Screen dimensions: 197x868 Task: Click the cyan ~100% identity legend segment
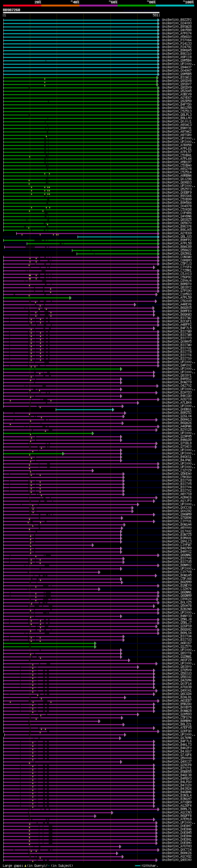click(175, 6)
